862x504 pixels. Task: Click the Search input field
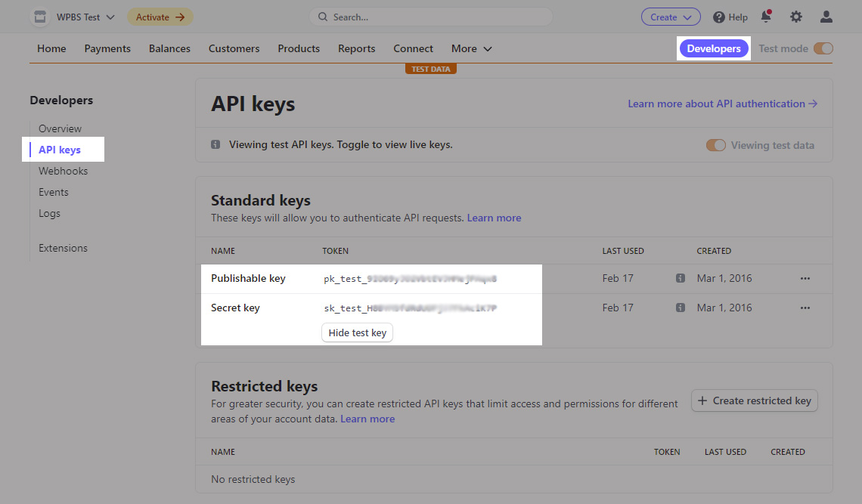(431, 17)
